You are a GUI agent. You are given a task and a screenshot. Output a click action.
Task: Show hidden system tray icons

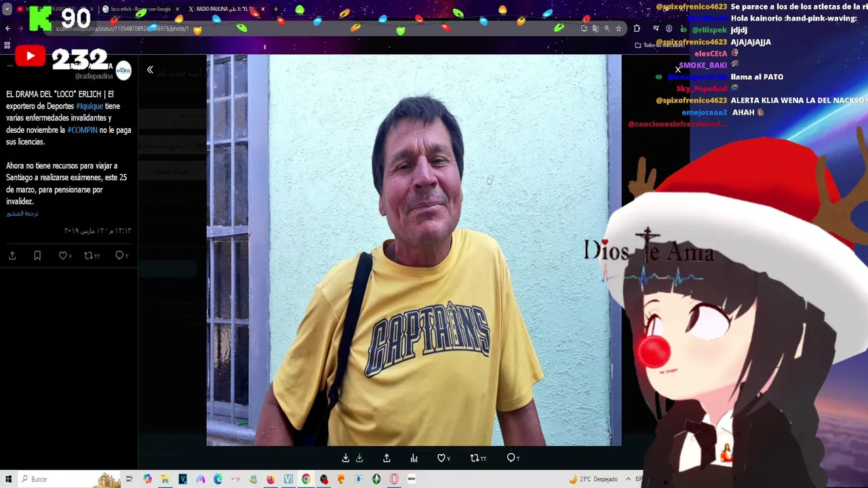[629, 479]
